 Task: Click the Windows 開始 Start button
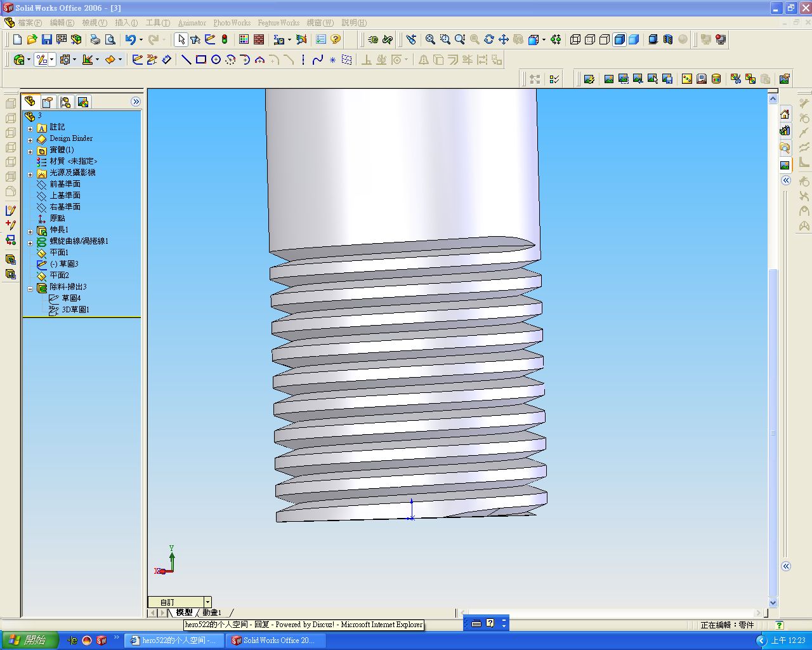coord(30,640)
